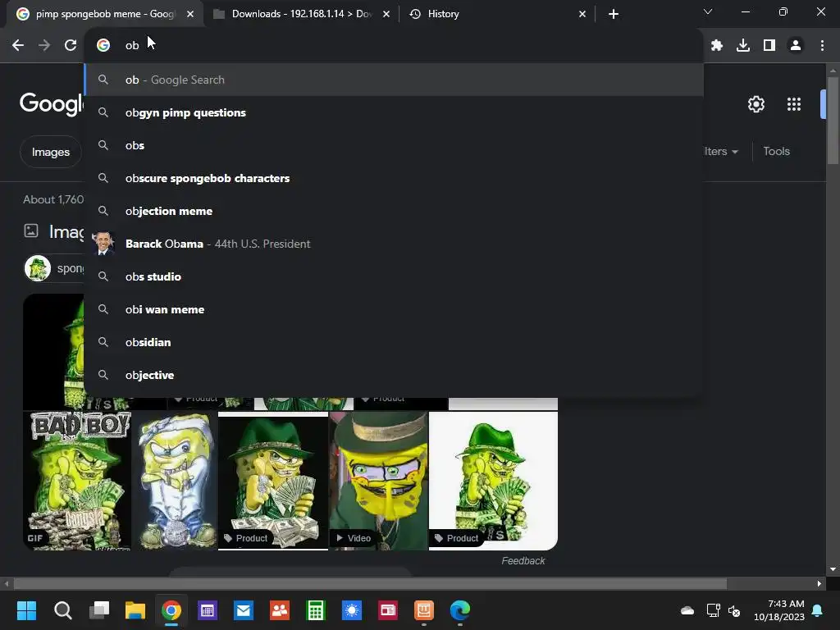Viewport: 840px width, 630px height.
Task: Open taskbar Search
Action: (62, 610)
